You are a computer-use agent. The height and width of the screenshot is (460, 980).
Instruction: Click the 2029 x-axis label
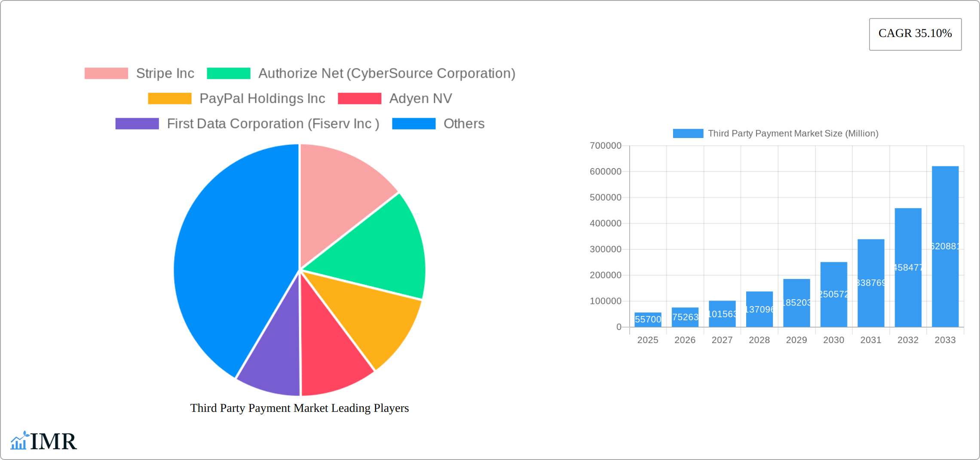pos(796,340)
